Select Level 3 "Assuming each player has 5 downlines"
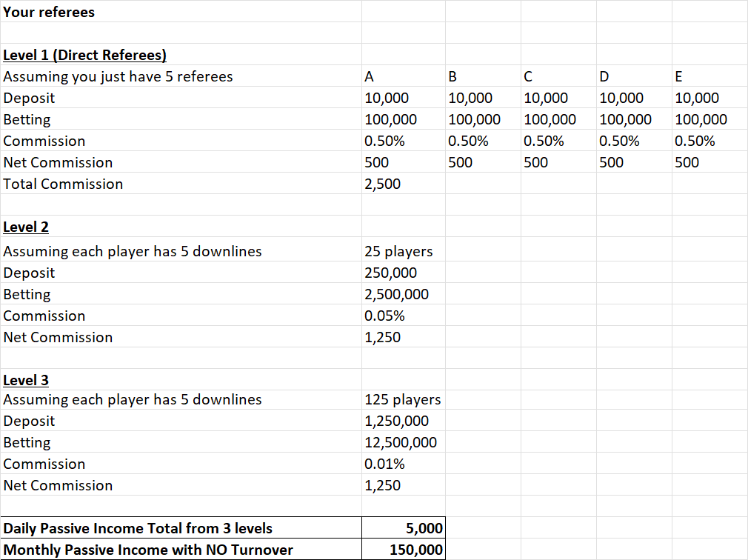This screenshot has height=560, width=748. [x=133, y=399]
